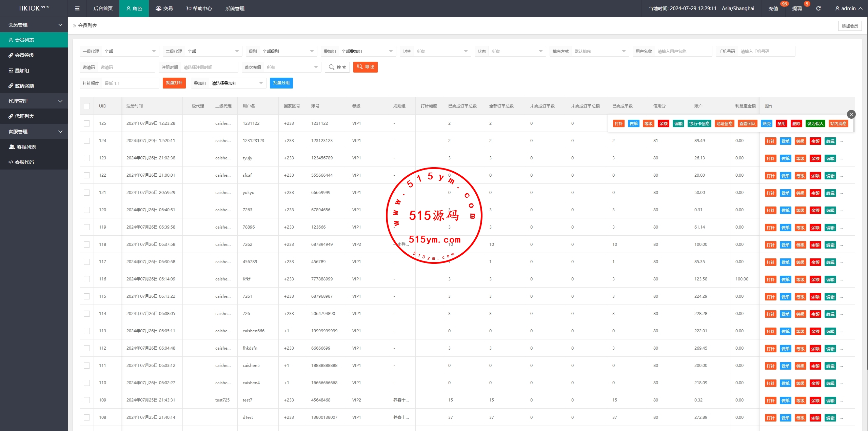Image resolution: width=868 pixels, height=431 pixels.
Task: Open 客服代码 in the sidebar
Action: point(24,162)
